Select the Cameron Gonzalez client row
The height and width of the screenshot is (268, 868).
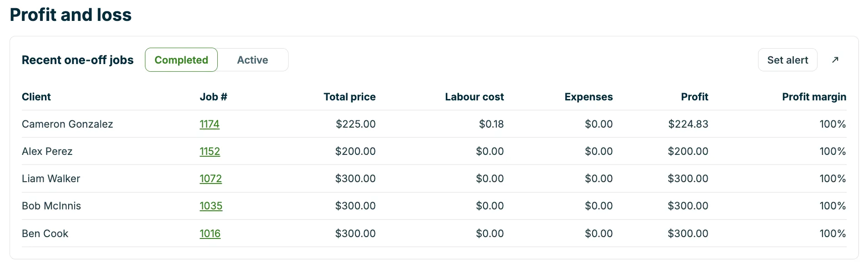click(x=434, y=124)
